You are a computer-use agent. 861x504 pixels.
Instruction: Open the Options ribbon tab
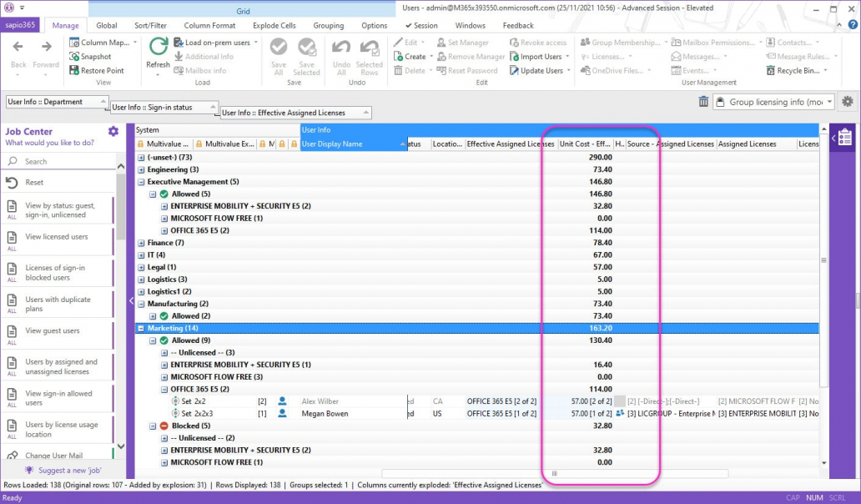point(374,25)
